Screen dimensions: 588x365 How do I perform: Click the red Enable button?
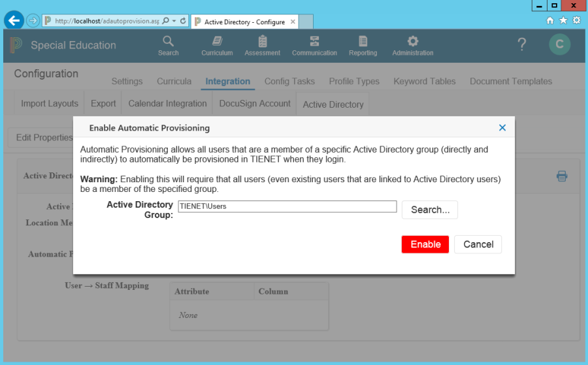(x=425, y=244)
